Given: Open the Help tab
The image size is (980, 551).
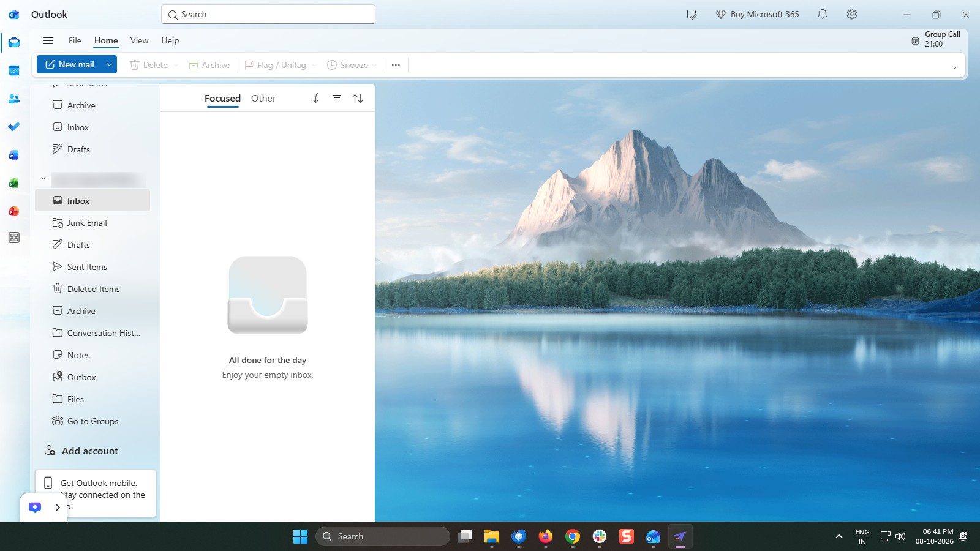Looking at the screenshot, I should [x=170, y=40].
